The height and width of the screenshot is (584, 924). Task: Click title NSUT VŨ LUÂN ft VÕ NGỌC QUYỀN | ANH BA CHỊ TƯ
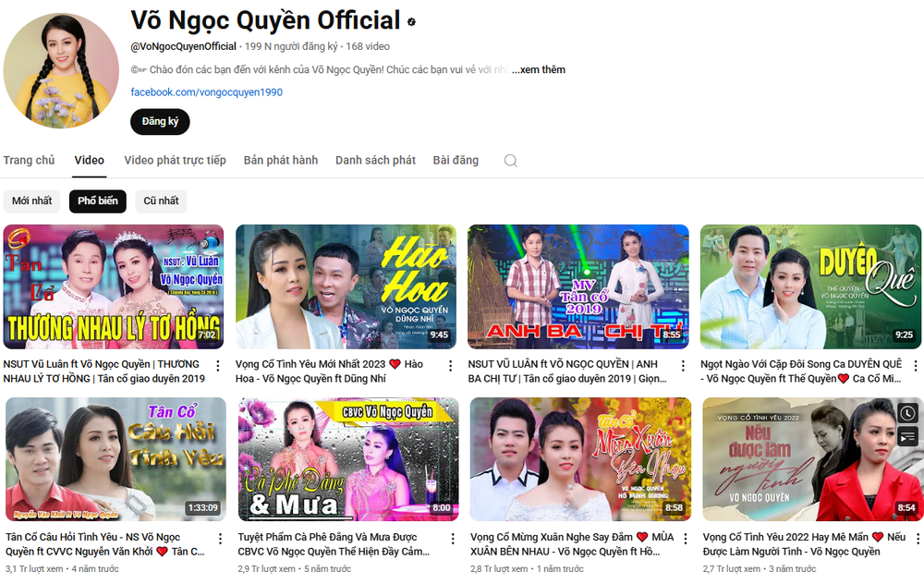pos(567,371)
